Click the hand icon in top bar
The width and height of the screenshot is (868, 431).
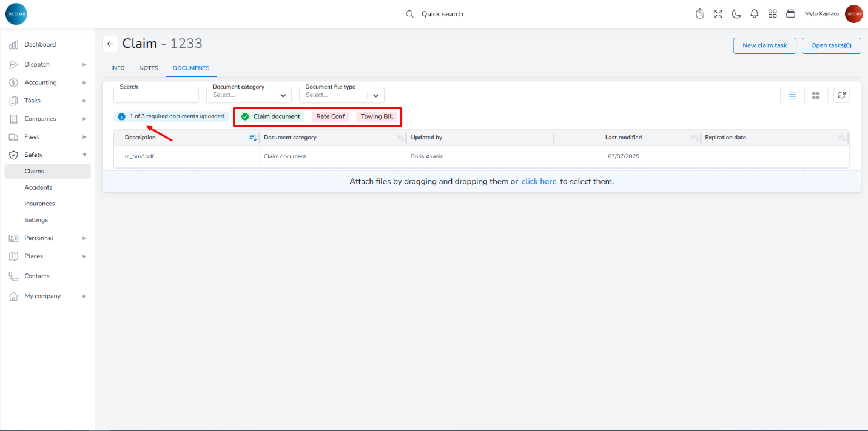tap(700, 14)
